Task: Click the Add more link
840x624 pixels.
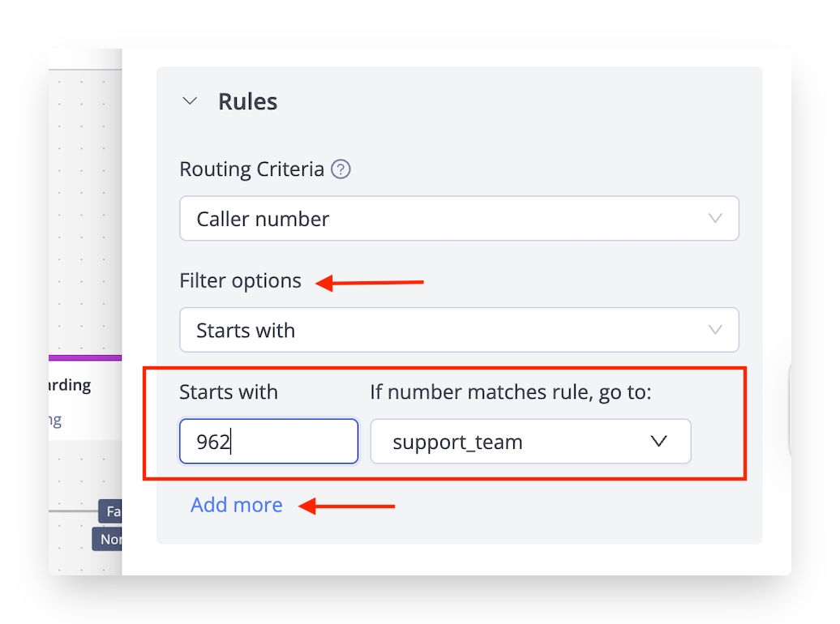Action: [237, 505]
